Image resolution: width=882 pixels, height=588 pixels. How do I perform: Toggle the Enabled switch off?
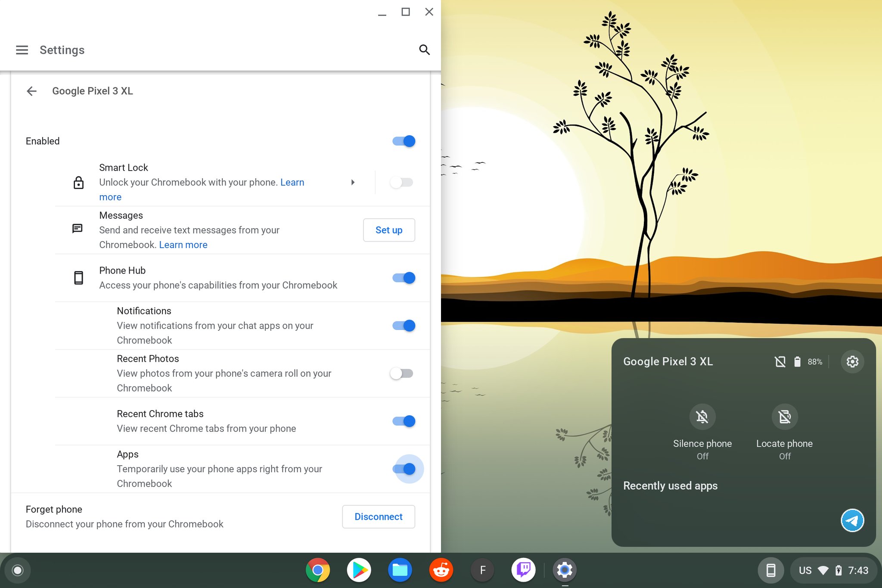404,141
